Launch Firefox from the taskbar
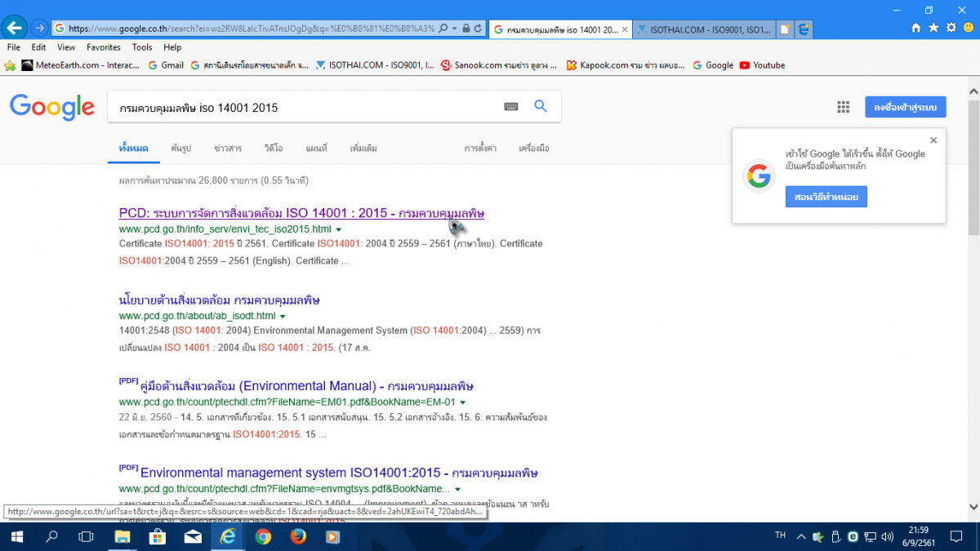This screenshot has width=980, height=551. pyautogui.click(x=297, y=536)
